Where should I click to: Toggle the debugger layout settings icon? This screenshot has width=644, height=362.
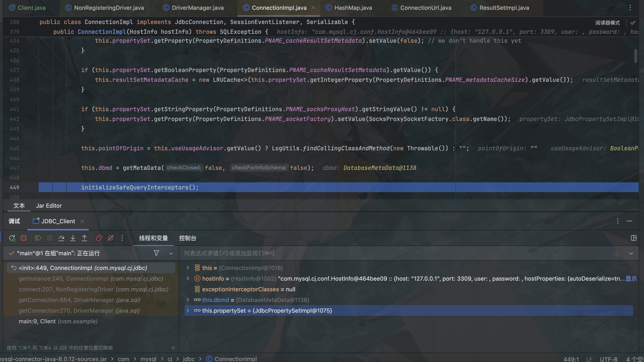(x=634, y=238)
